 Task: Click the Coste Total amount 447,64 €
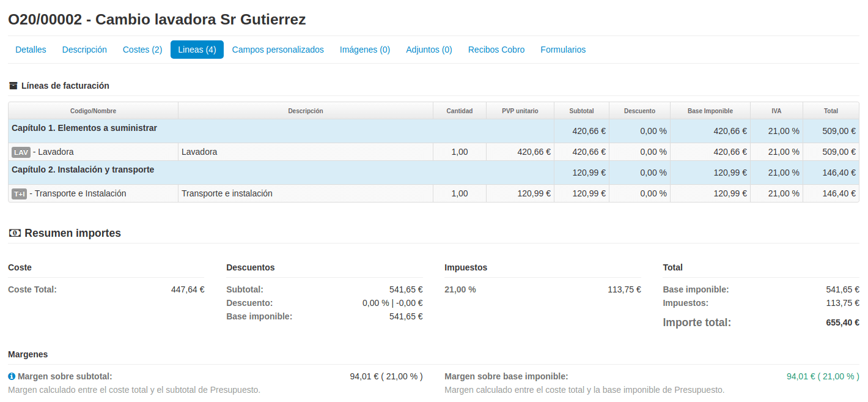pyautogui.click(x=188, y=289)
